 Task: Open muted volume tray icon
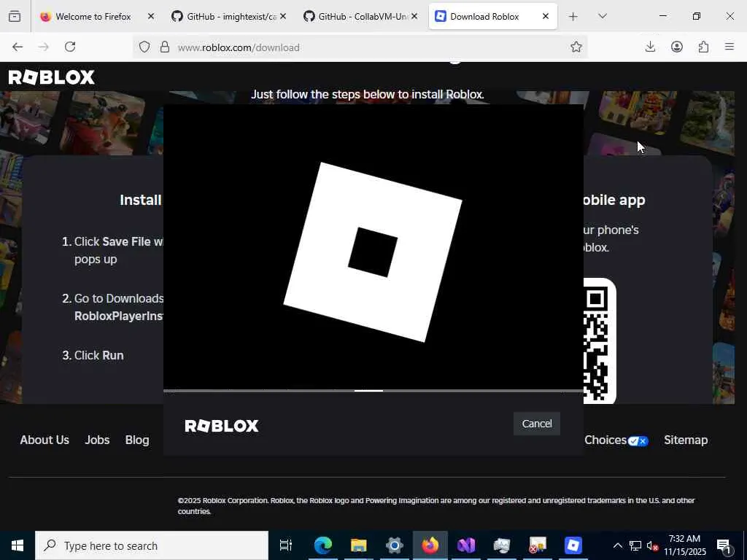(653, 545)
